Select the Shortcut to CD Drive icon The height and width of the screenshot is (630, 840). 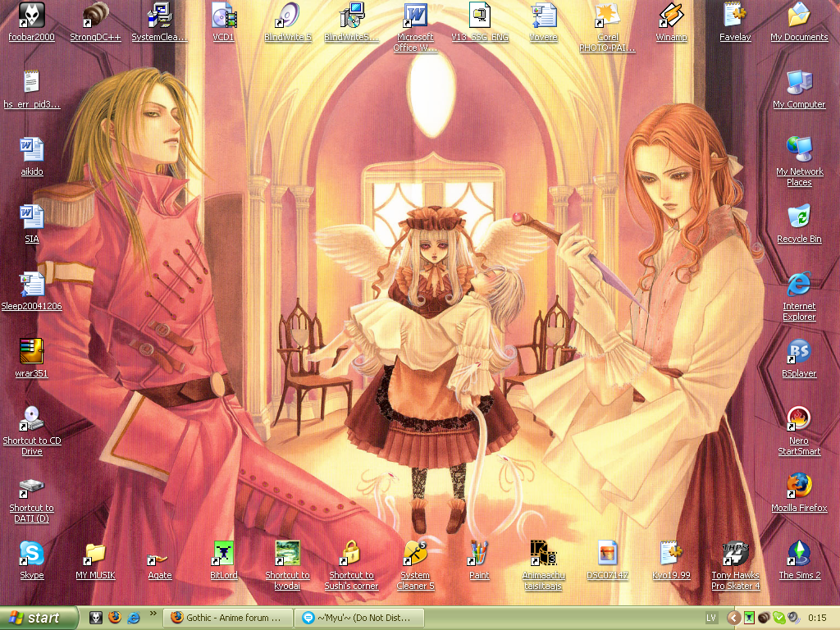pyautogui.click(x=32, y=431)
